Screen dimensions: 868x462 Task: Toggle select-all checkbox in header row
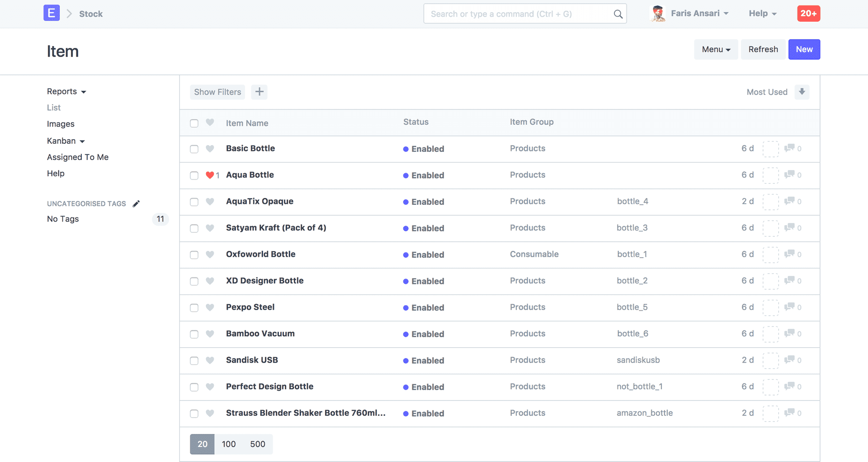coord(194,123)
